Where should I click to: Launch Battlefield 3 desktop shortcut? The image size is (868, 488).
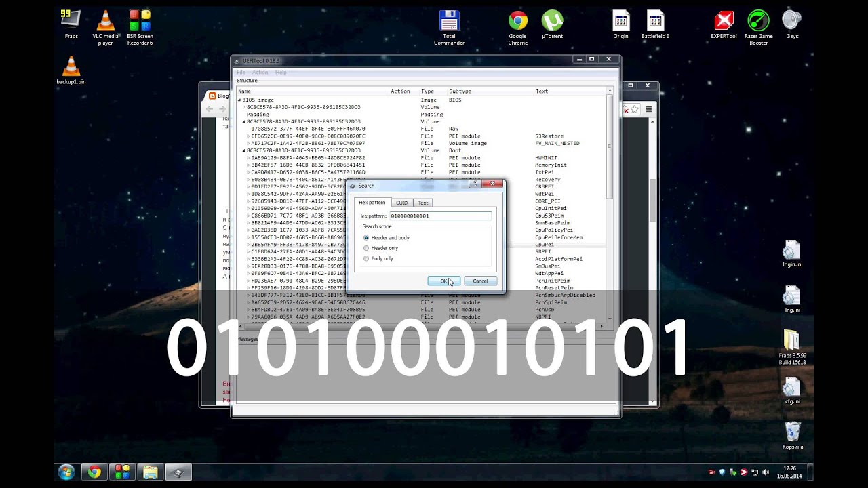coord(655,25)
